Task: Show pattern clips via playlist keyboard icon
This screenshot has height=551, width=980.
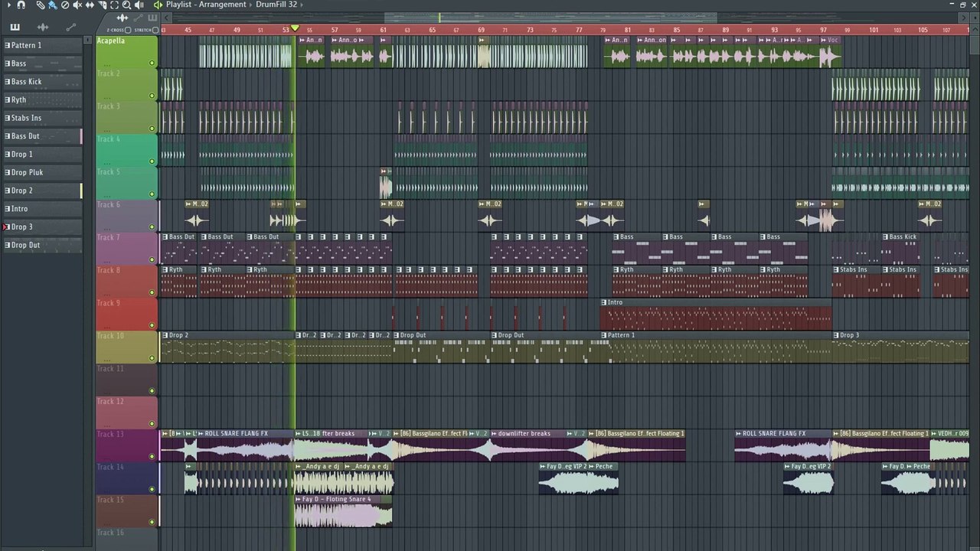Action: pos(152,18)
